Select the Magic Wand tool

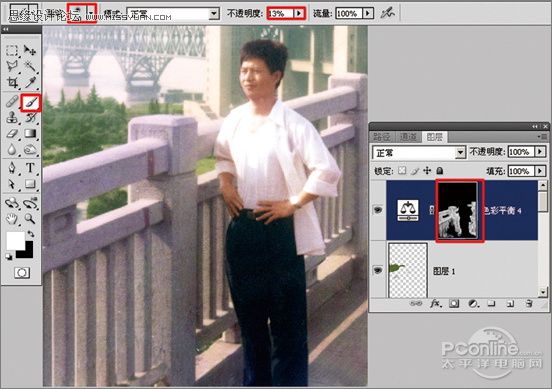(x=30, y=66)
